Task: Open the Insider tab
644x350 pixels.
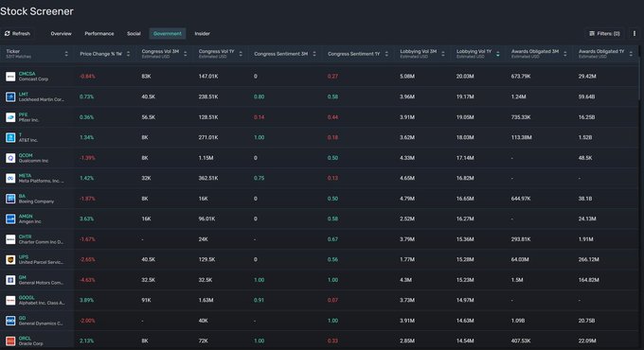Action: 202,34
